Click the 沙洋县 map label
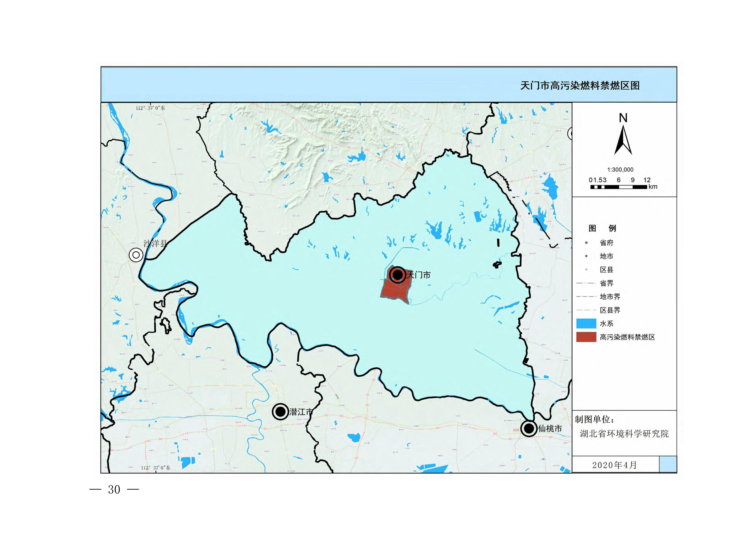The height and width of the screenshot is (535, 756). [155, 243]
